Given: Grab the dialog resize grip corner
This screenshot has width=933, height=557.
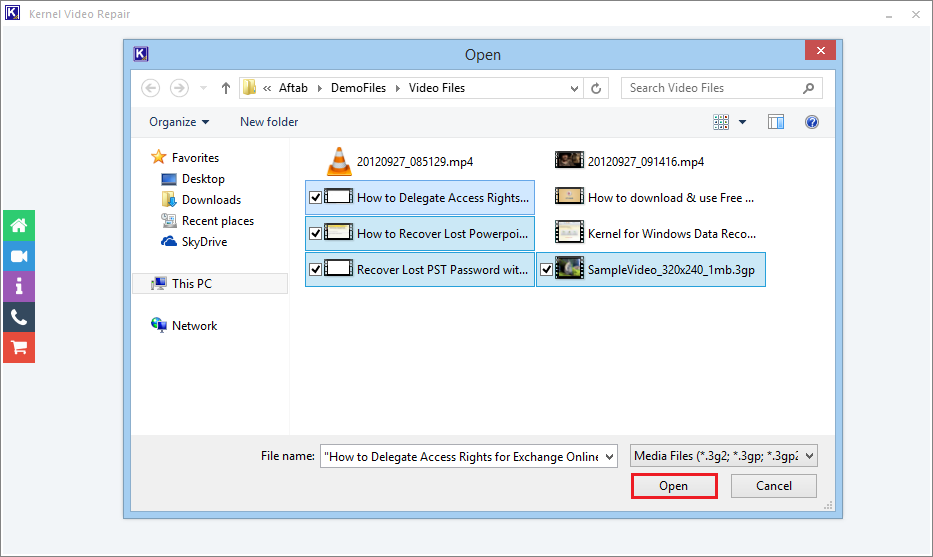Looking at the screenshot, I should pyautogui.click(x=828, y=506).
